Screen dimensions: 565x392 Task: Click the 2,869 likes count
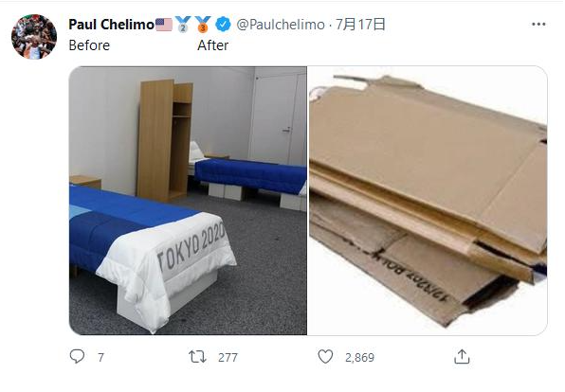pyautogui.click(x=359, y=358)
